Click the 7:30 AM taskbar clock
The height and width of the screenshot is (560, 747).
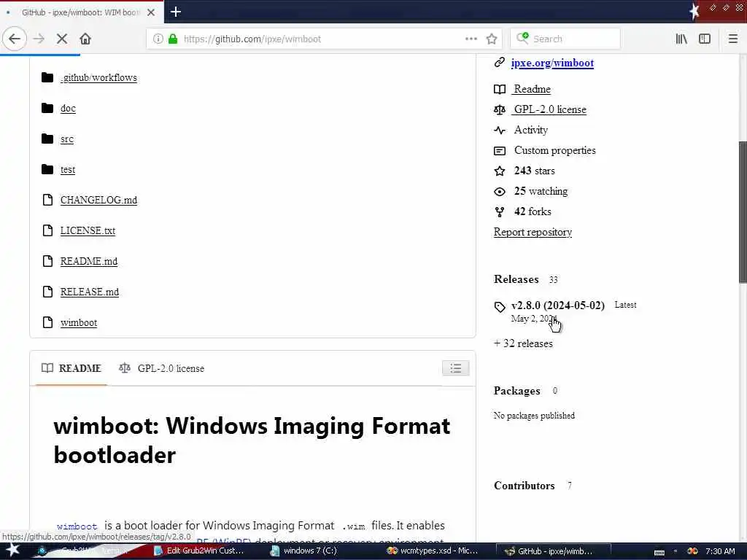pos(720,551)
